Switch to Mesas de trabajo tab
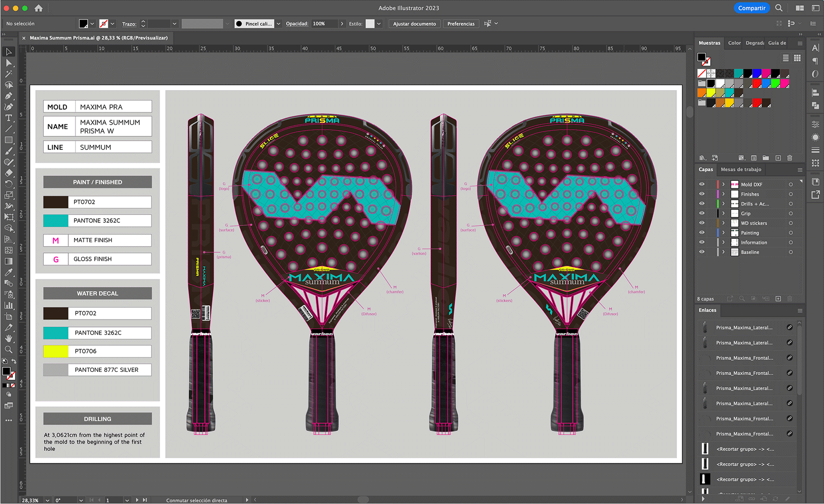The height and width of the screenshot is (504, 824). tap(741, 169)
